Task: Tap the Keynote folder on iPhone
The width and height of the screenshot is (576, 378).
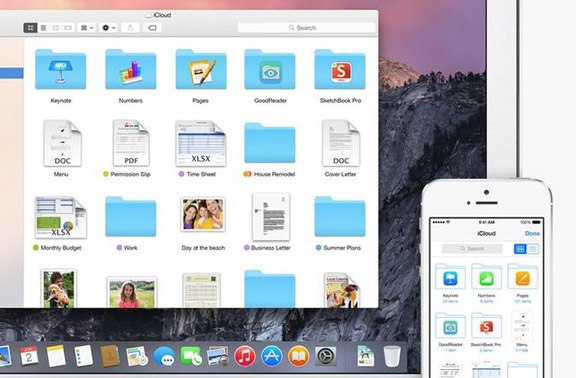Action: (450, 276)
